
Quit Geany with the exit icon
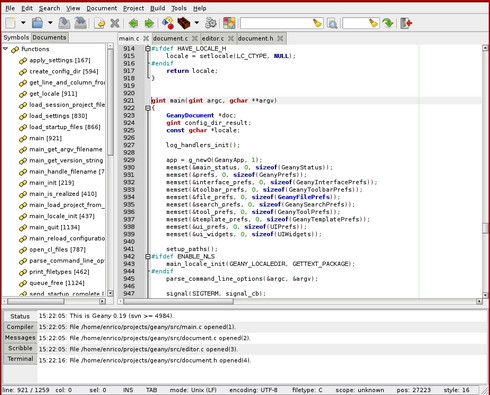click(x=406, y=23)
